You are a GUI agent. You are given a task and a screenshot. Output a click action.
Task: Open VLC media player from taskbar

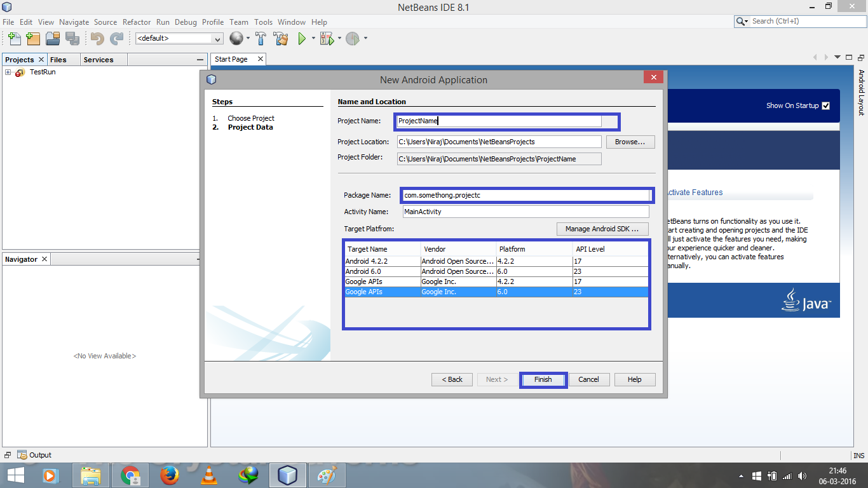click(209, 475)
